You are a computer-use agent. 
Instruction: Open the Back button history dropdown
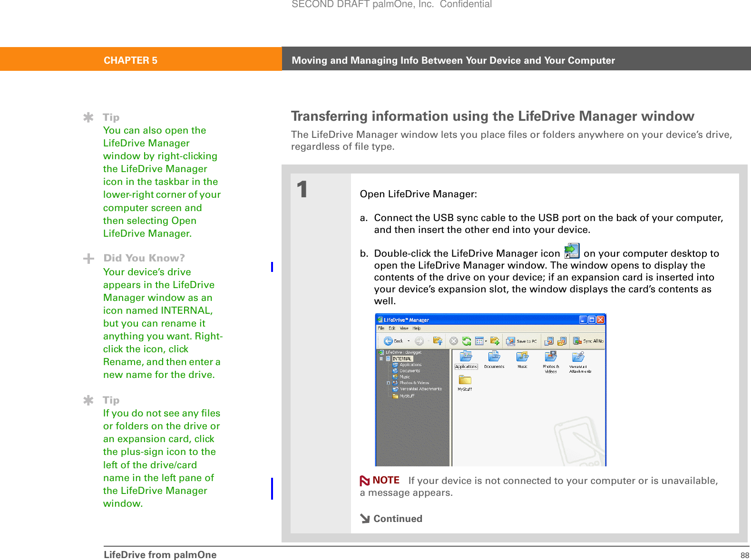point(409,341)
